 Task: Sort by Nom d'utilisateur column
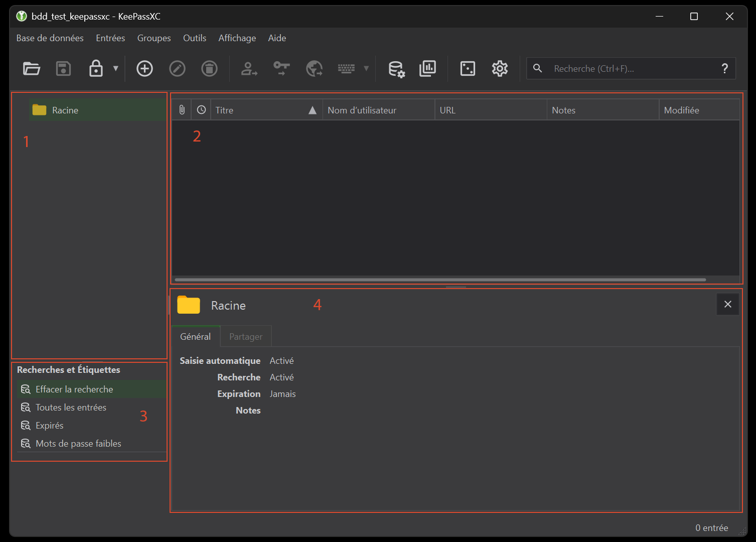pyautogui.click(x=379, y=110)
